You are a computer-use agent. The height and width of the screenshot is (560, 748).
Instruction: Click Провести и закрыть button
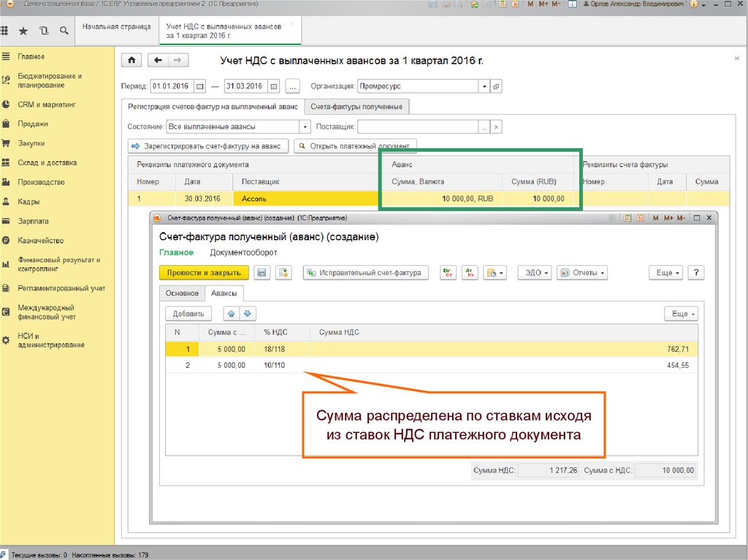pyautogui.click(x=204, y=272)
